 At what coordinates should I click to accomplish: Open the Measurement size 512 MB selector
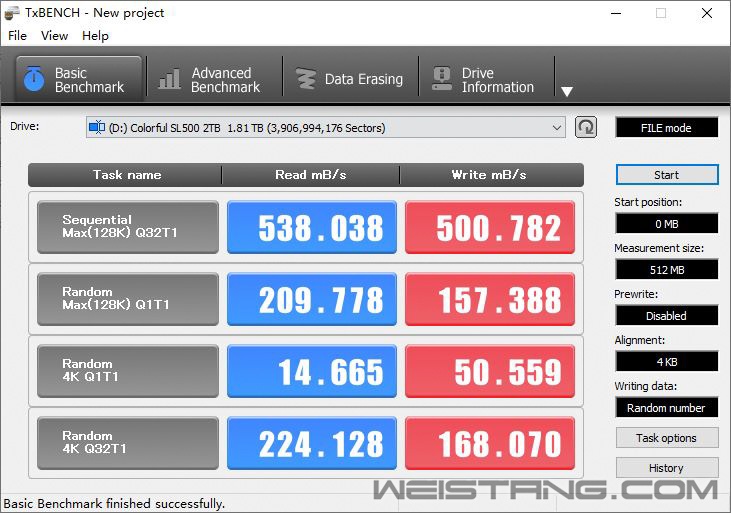[666, 270]
